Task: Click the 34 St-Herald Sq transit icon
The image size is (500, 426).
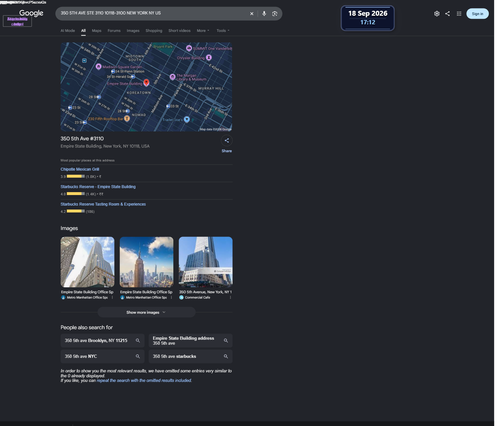Action: [133, 77]
